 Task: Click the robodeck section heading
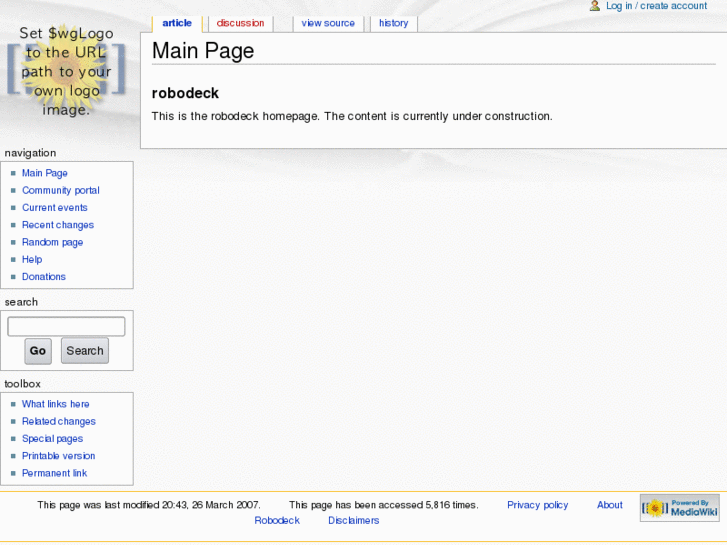pos(185,93)
